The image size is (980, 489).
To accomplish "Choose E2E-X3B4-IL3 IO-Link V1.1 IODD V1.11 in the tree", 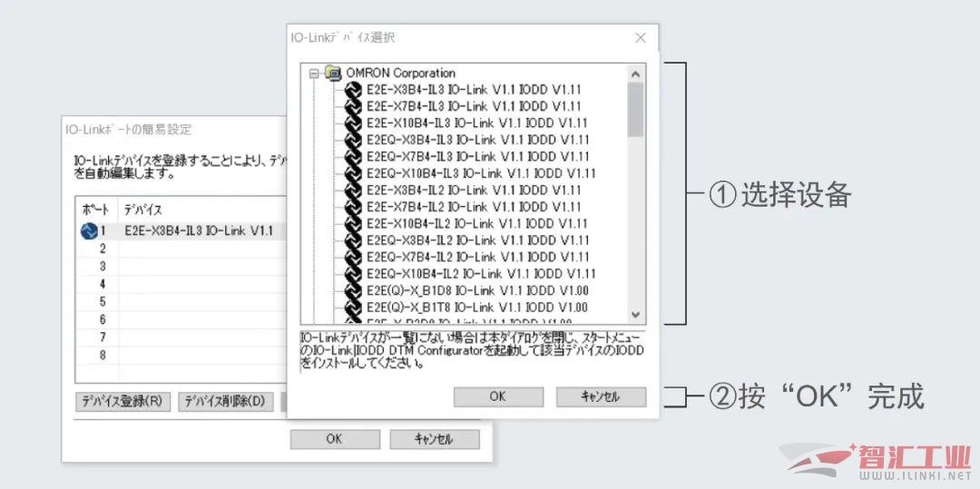I will coord(474,90).
